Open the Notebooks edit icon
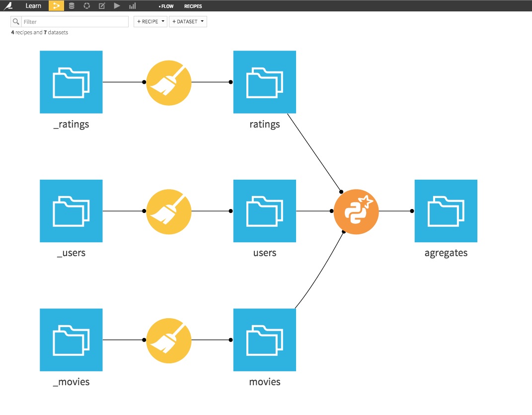This screenshot has height=415, width=532. [102, 6]
